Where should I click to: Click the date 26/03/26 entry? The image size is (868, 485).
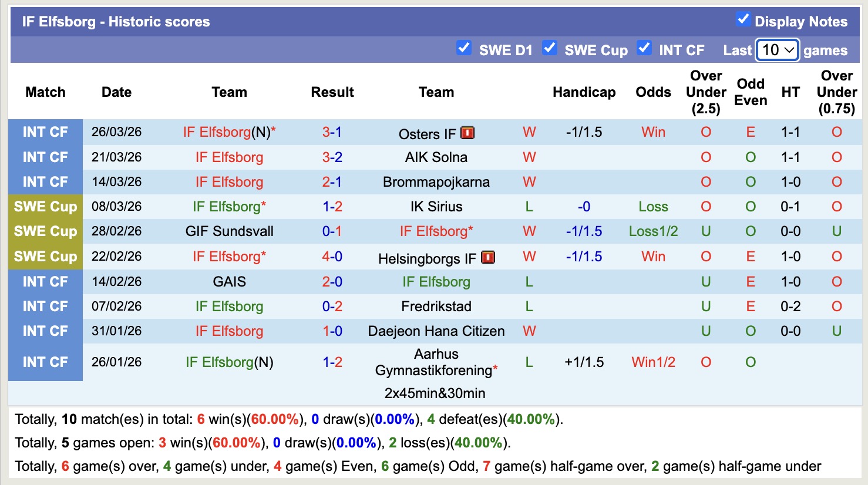[x=116, y=133]
